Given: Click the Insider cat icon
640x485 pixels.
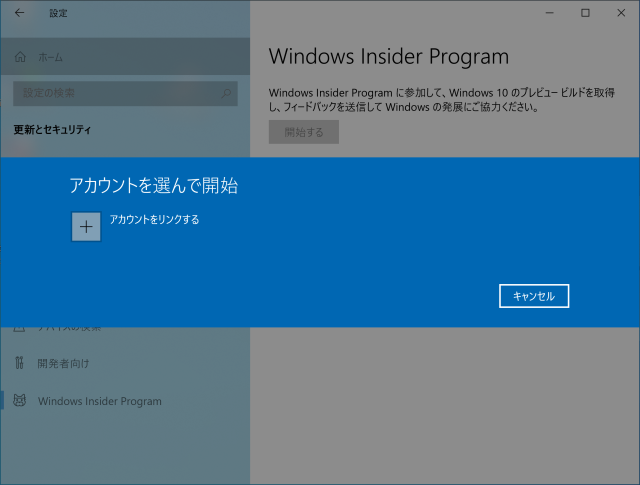Looking at the screenshot, I should pyautogui.click(x=20, y=400).
